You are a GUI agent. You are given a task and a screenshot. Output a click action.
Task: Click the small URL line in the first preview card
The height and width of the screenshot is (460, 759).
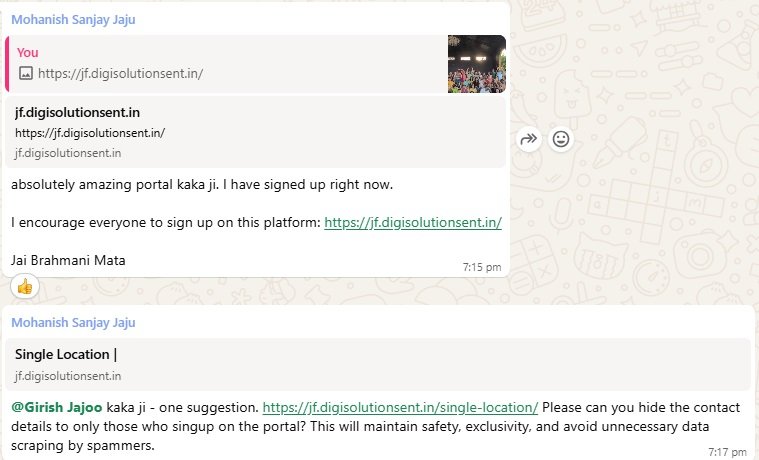coord(89,133)
